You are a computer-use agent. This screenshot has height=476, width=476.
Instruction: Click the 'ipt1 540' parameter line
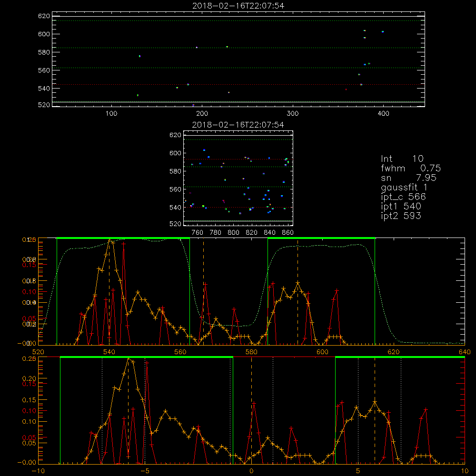point(401,207)
